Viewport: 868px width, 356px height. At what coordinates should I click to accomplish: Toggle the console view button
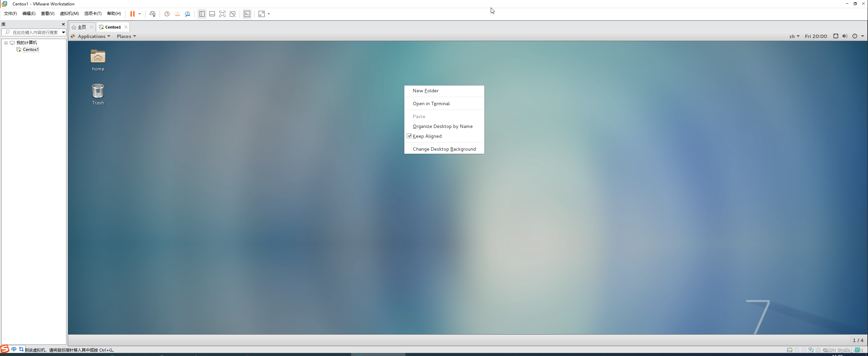coord(247,14)
